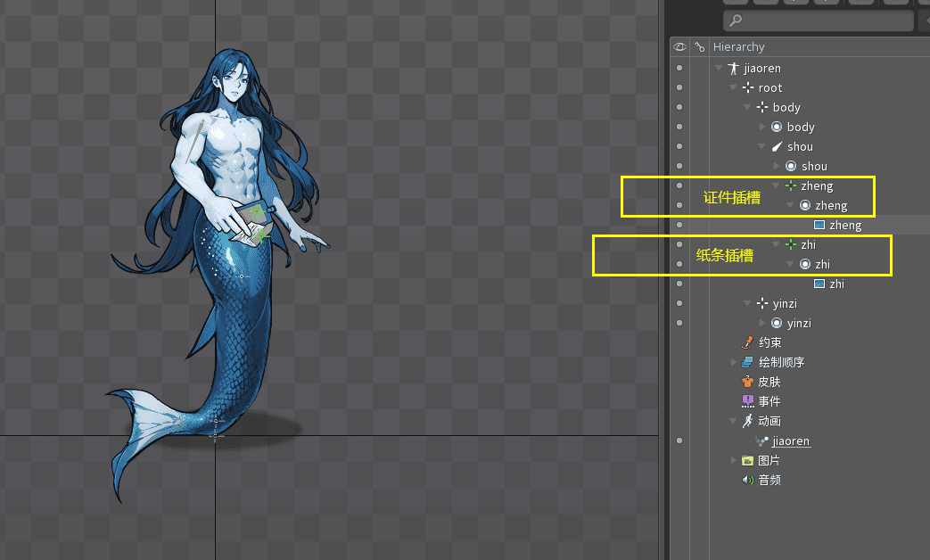Screen dimensions: 930x560
Task: Click the 事件 events purple icon
Action: tap(747, 401)
